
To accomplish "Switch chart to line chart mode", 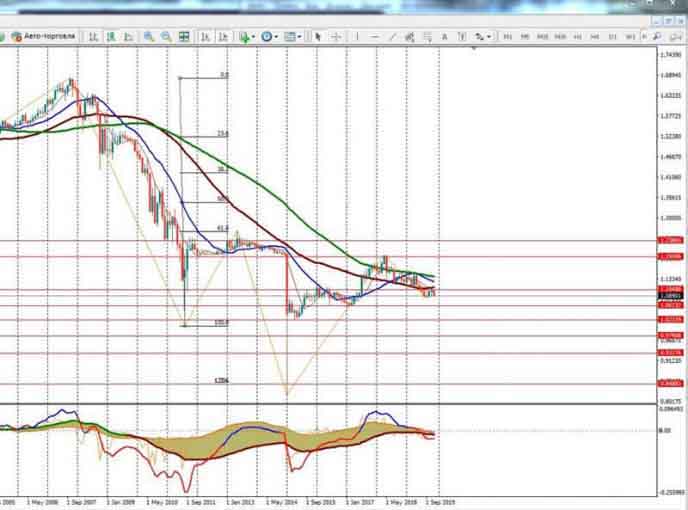I will point(129,37).
